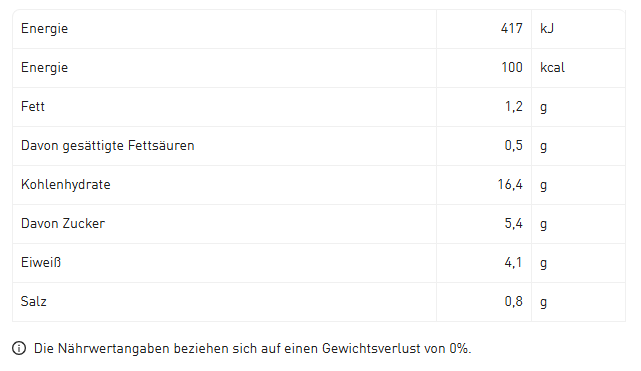Image resolution: width=641 pixels, height=371 pixels.
Task: Select Davon gesättigte Fettsäuren label
Action: 108,146
